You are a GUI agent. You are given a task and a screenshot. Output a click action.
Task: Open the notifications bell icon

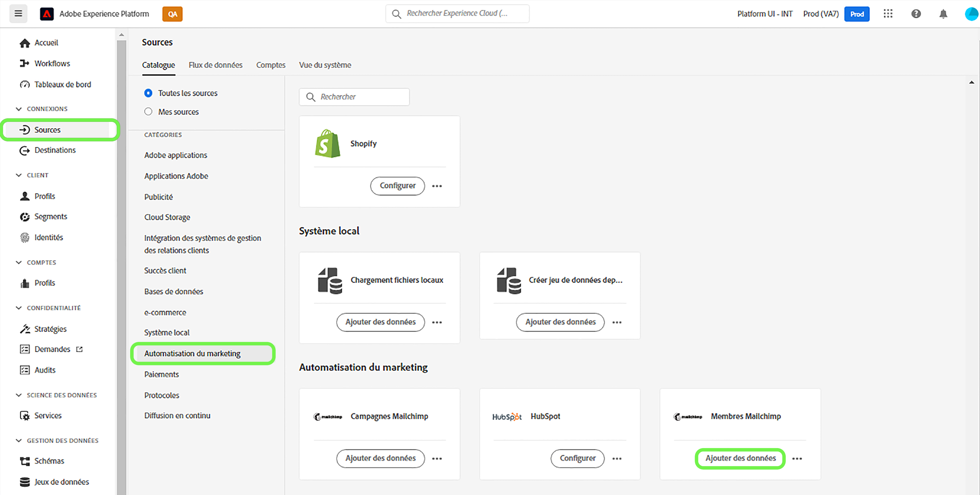point(943,14)
